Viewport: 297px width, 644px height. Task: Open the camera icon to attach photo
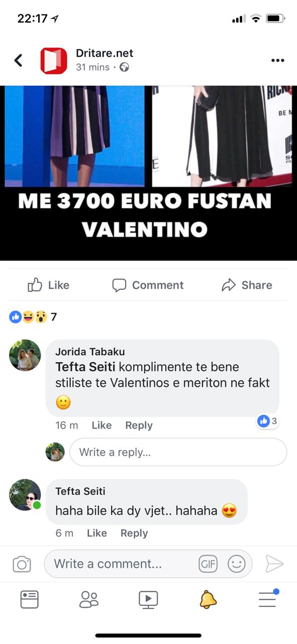(22, 564)
